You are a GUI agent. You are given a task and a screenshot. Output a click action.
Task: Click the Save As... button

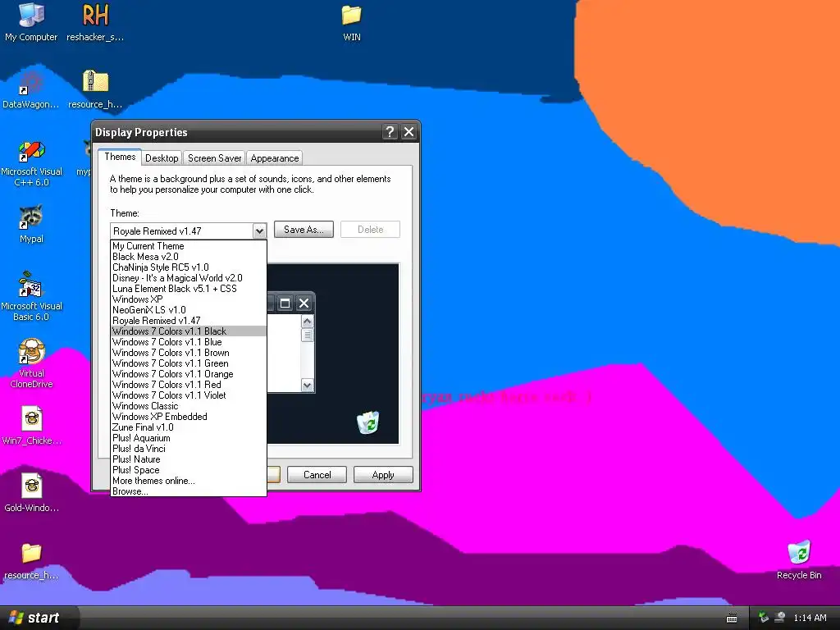(x=304, y=230)
